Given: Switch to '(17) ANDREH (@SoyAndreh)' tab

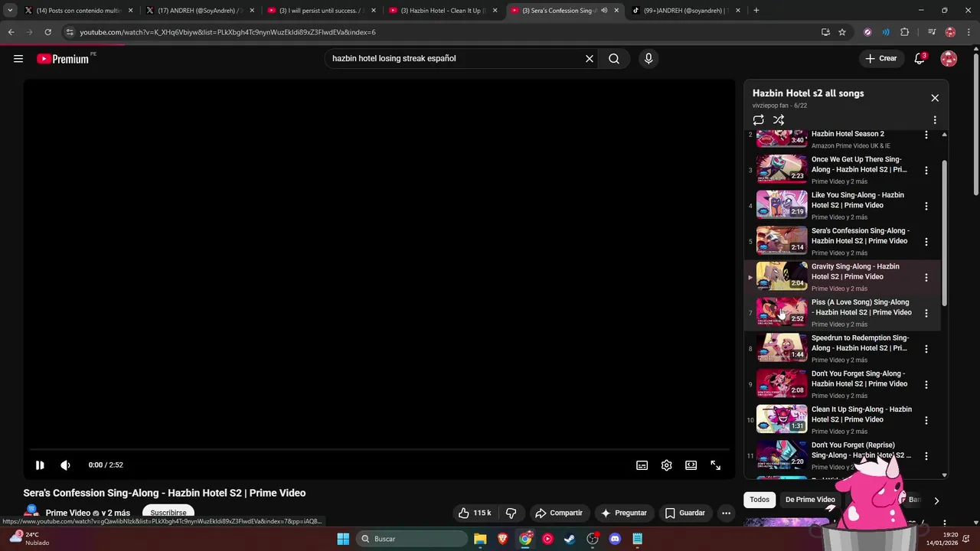Looking at the screenshot, I should [x=201, y=11].
